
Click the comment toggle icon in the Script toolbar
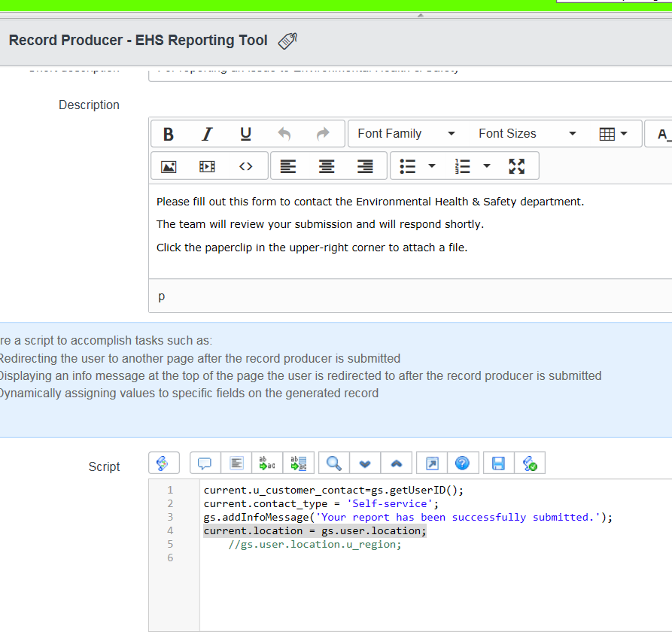(204, 463)
